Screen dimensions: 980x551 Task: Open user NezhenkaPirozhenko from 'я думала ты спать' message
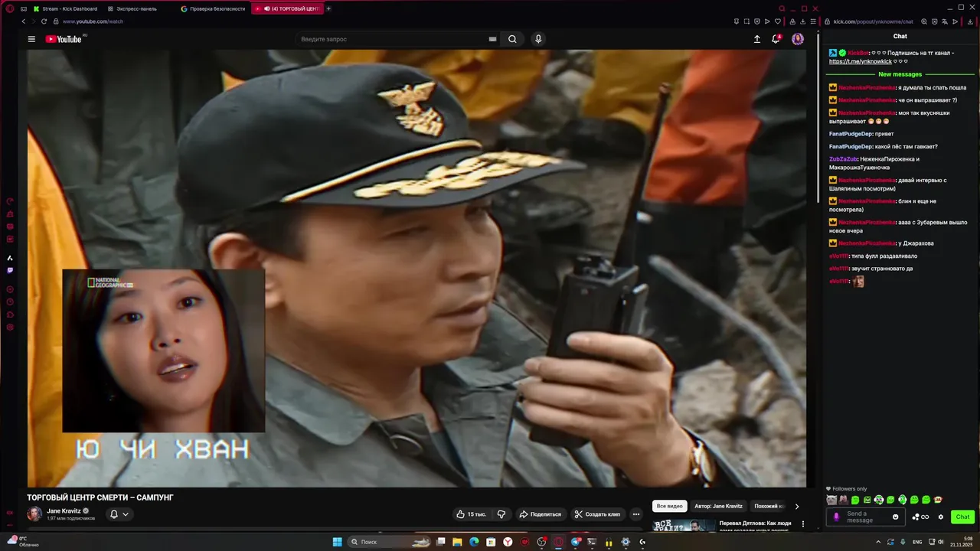tap(867, 88)
